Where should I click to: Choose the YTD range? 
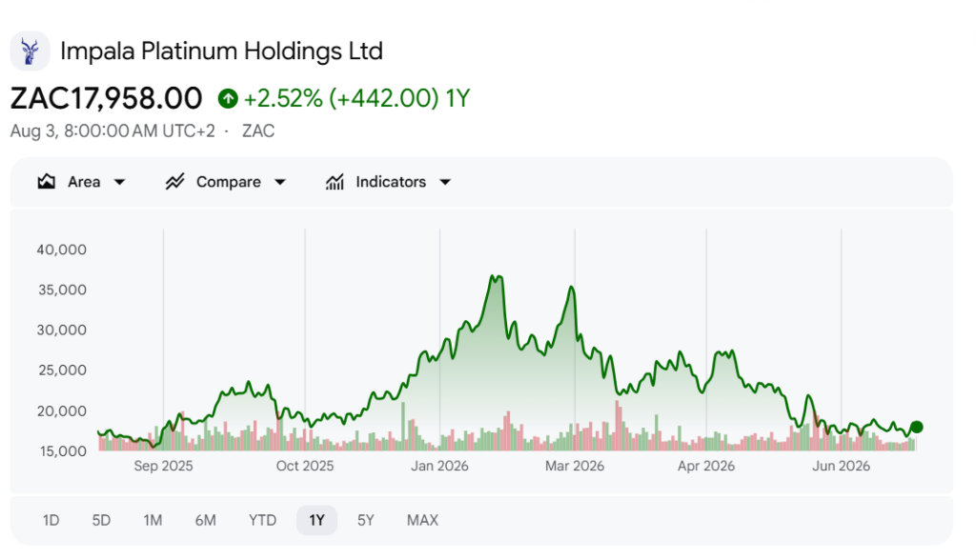coord(263,520)
